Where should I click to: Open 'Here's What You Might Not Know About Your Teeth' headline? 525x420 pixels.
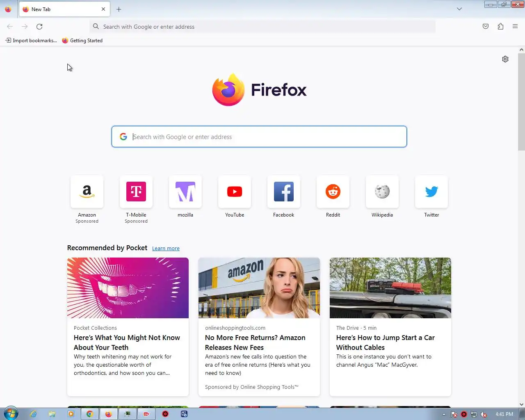127,342
